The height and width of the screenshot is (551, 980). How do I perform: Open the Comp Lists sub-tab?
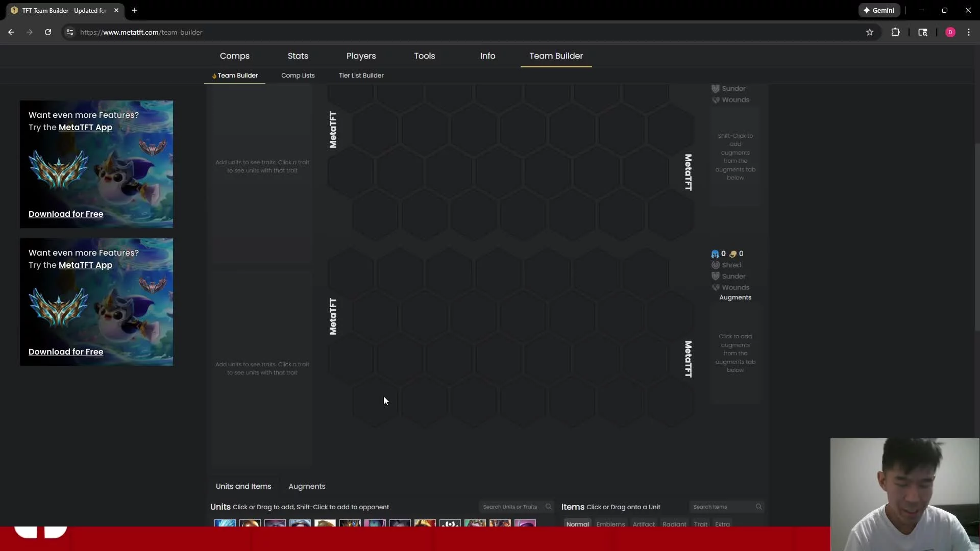click(x=298, y=76)
